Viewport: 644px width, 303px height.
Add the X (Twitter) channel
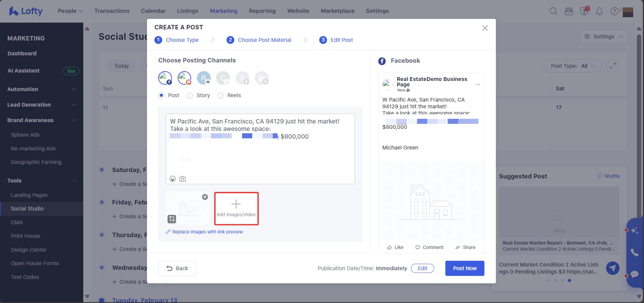[x=242, y=78]
